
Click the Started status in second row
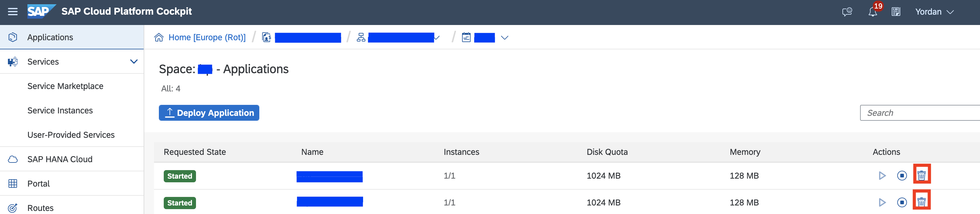point(180,203)
